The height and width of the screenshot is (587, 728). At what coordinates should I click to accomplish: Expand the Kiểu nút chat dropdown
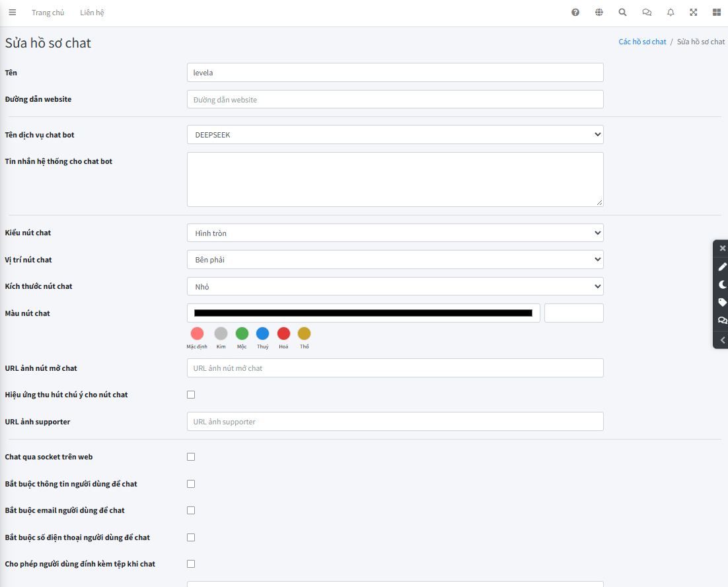pos(395,233)
